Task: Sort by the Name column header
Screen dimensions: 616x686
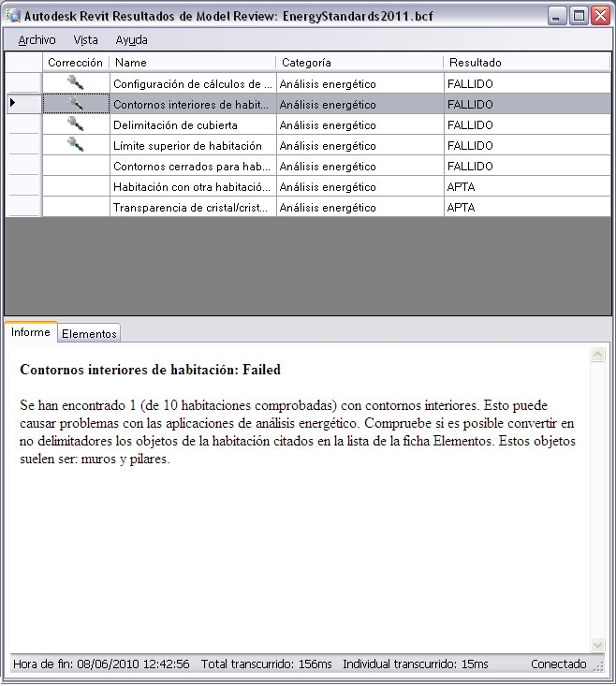Action: pos(193,63)
